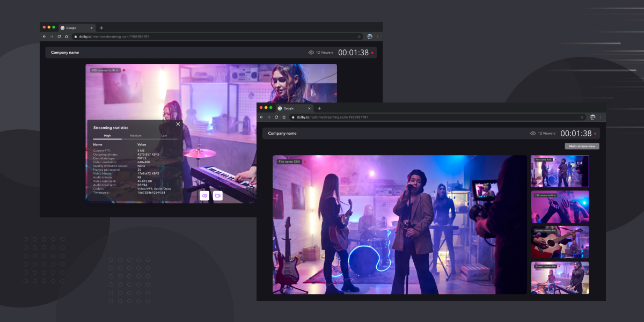644x322 pixels.
Task: Click the home icon in back browser window
Action: tap(67, 36)
